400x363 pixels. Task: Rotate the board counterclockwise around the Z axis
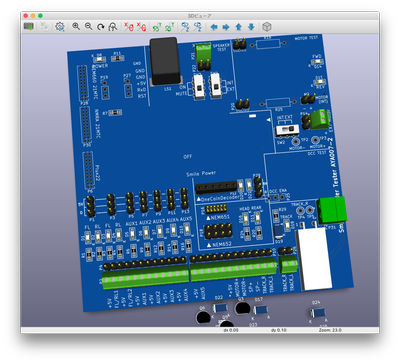(198, 27)
